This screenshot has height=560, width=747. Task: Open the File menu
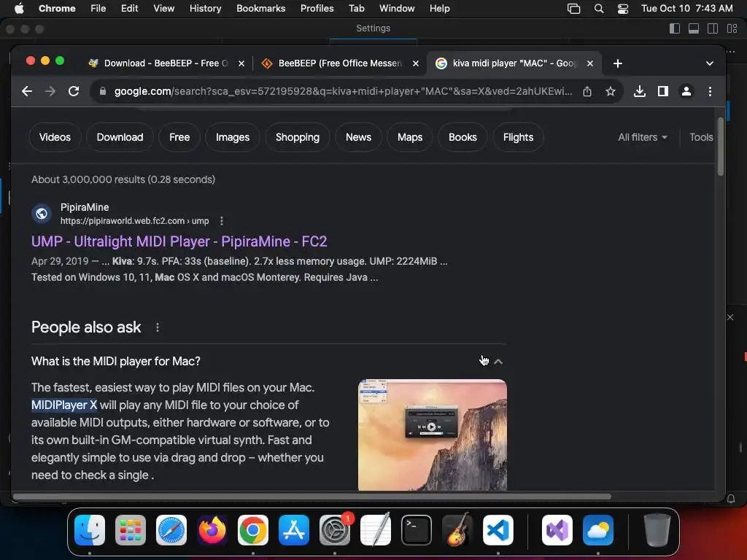tap(98, 8)
